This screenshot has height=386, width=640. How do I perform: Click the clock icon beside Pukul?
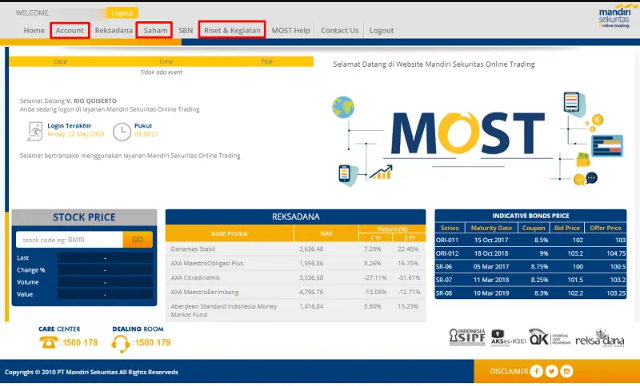[122, 132]
